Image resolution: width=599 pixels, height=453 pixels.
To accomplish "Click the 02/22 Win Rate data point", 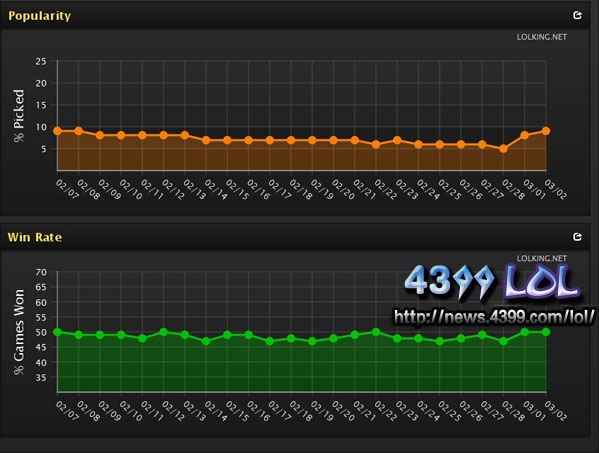I will coord(376,332).
